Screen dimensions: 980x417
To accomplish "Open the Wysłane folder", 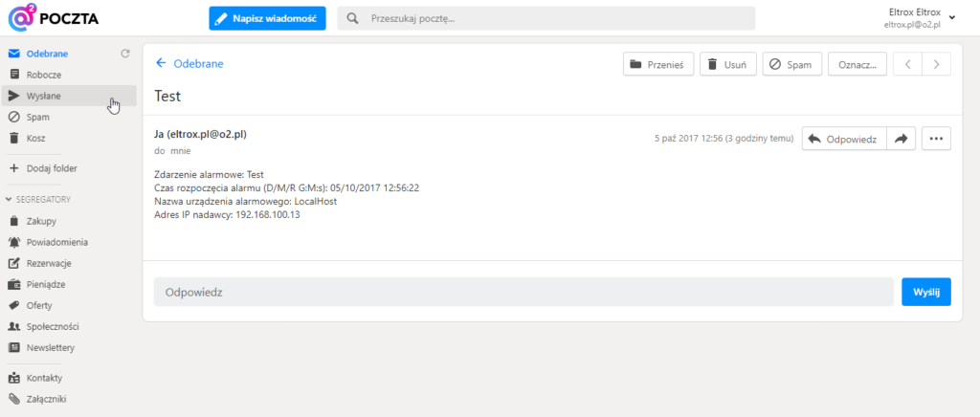I will click(x=44, y=96).
